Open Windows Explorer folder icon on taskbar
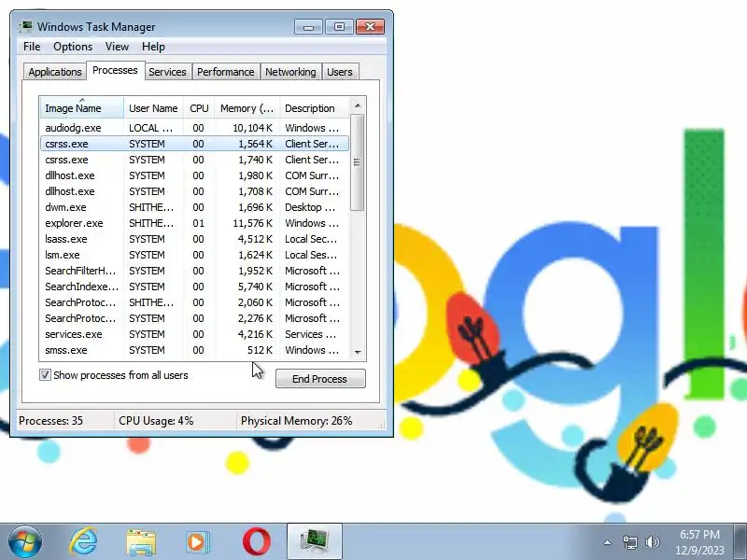Screen dimensions: 747x560 pos(141,542)
